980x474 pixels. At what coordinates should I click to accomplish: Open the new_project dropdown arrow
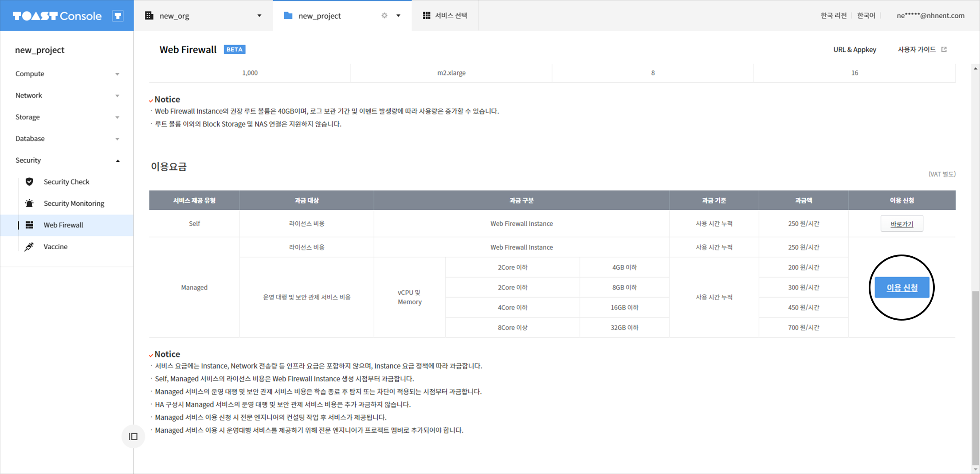click(x=398, y=16)
